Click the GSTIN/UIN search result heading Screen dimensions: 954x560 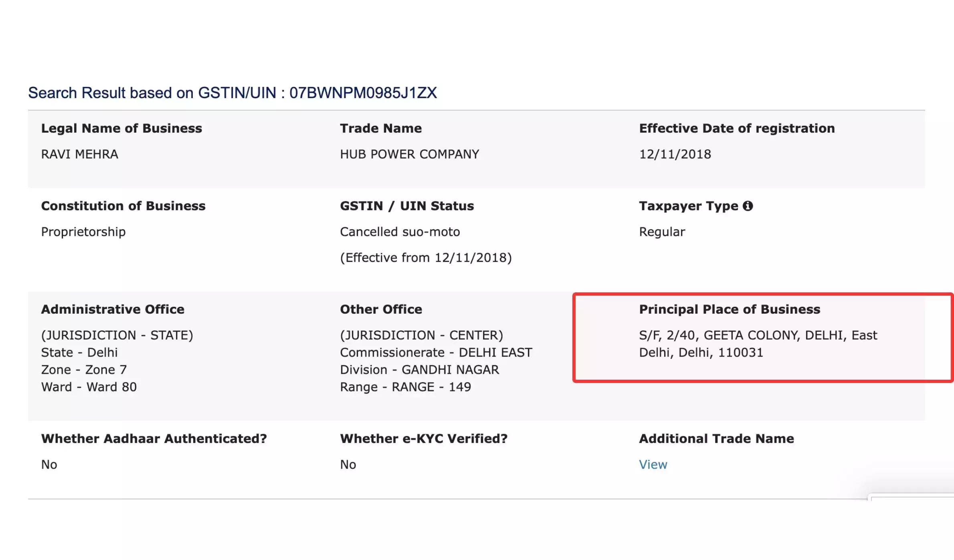pyautogui.click(x=232, y=93)
